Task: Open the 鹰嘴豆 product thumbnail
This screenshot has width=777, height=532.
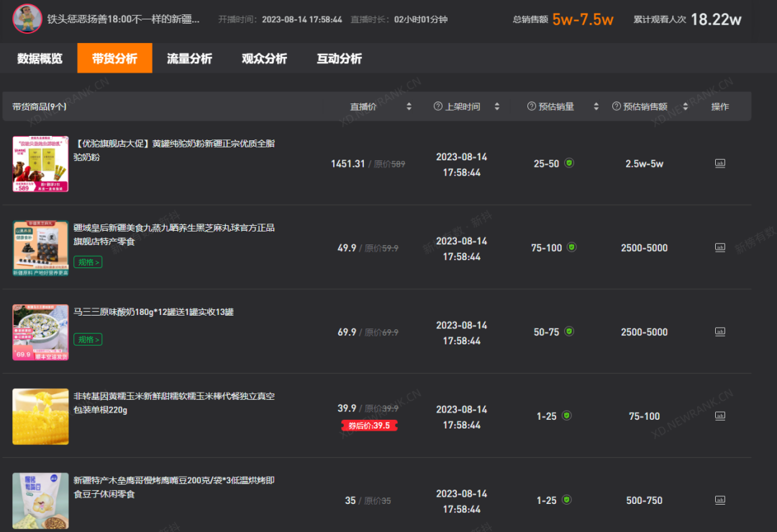Action: coord(40,501)
